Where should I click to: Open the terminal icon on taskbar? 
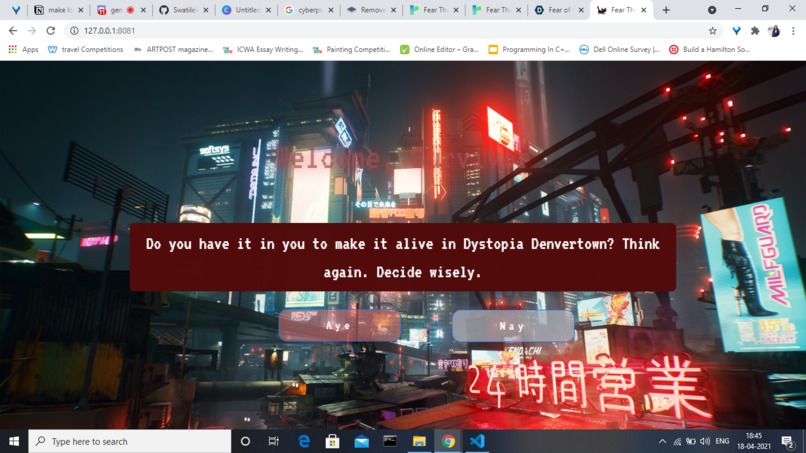tap(390, 441)
